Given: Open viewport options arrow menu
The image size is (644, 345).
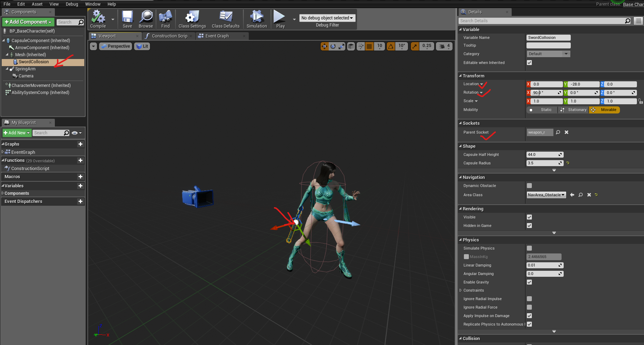Looking at the screenshot, I should point(93,46).
